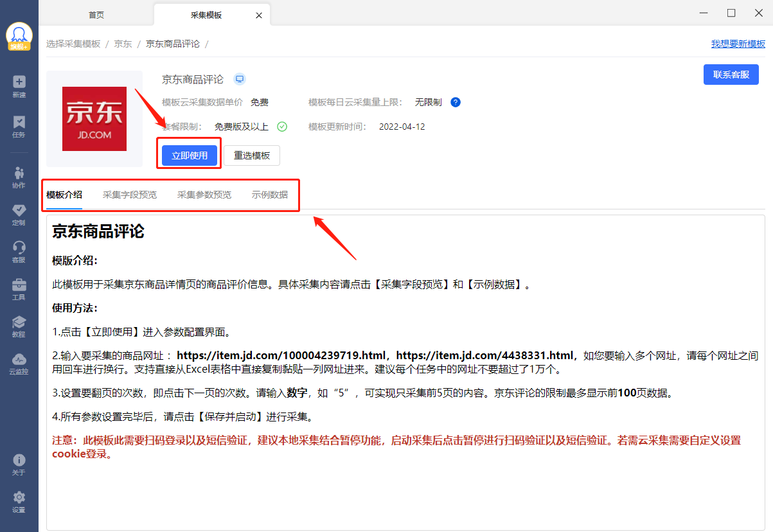Go to 选择采集模板 breadcrumb
The height and width of the screenshot is (532, 773).
tap(73, 44)
